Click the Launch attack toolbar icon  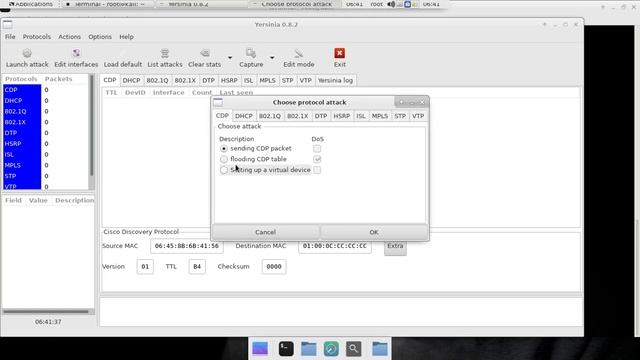click(x=27, y=53)
